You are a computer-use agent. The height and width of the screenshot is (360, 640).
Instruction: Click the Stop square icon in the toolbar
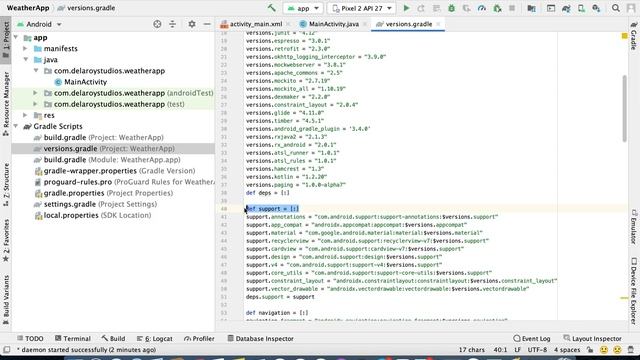coord(512,8)
